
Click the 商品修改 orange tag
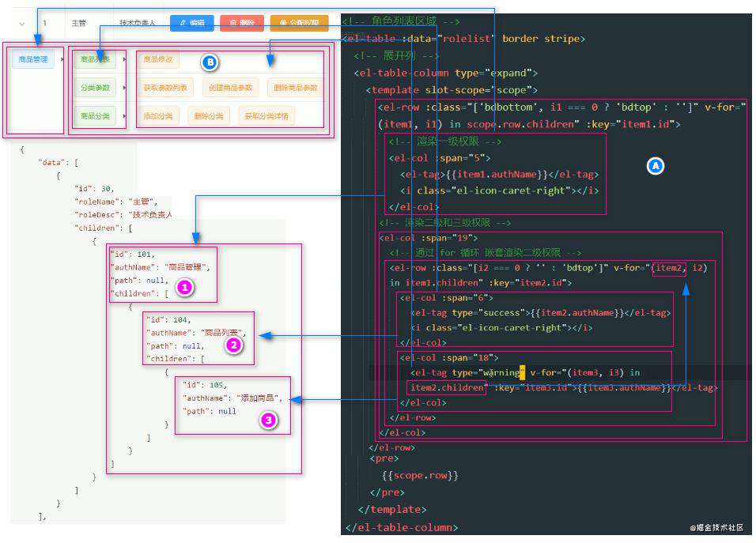[158, 59]
